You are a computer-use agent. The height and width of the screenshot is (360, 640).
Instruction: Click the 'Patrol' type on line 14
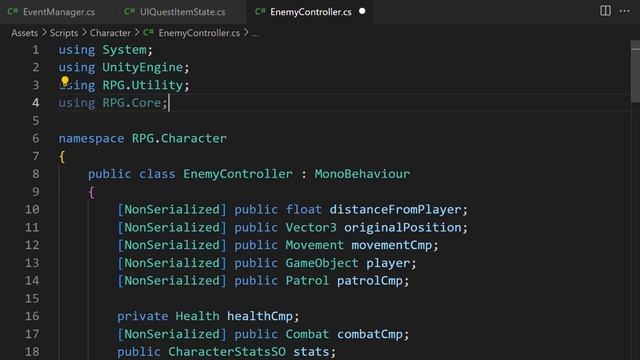click(x=307, y=280)
